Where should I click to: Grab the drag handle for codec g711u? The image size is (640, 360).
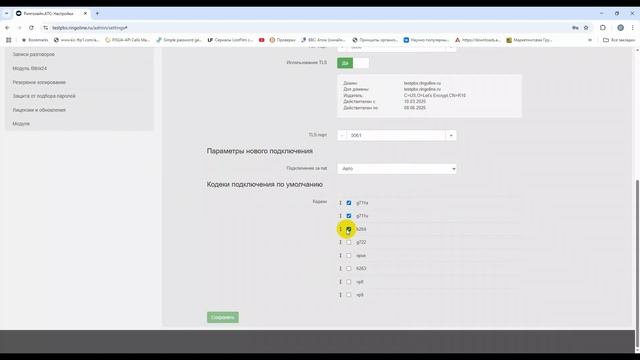tap(340, 216)
